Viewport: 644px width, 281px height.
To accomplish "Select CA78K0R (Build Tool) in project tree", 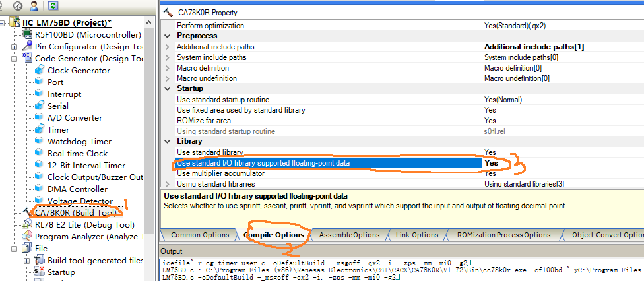I will pyautogui.click(x=76, y=213).
